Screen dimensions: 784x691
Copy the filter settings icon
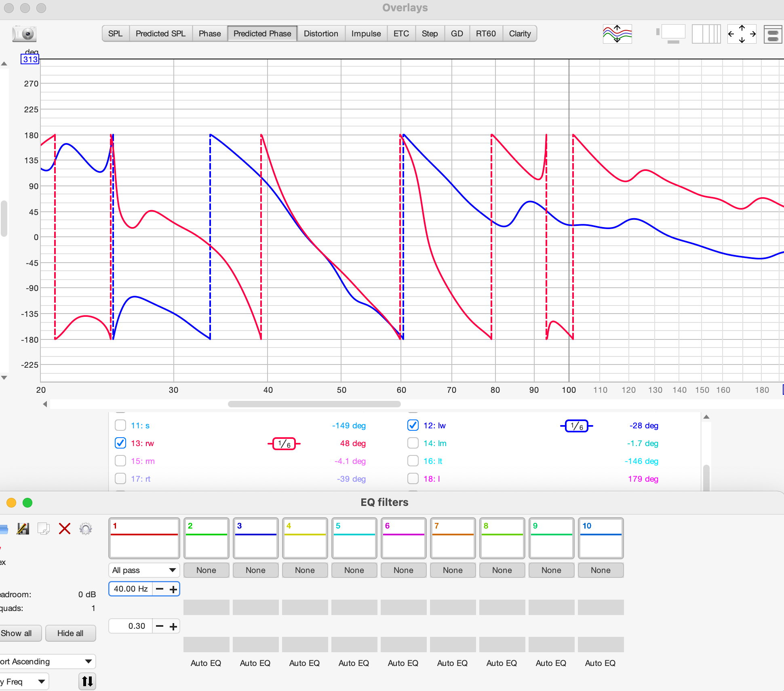point(44,529)
